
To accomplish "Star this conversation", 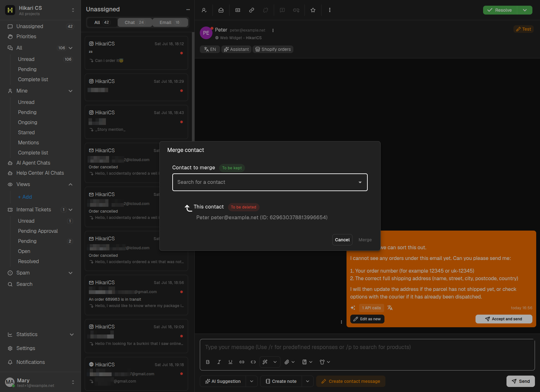I will pos(313,10).
